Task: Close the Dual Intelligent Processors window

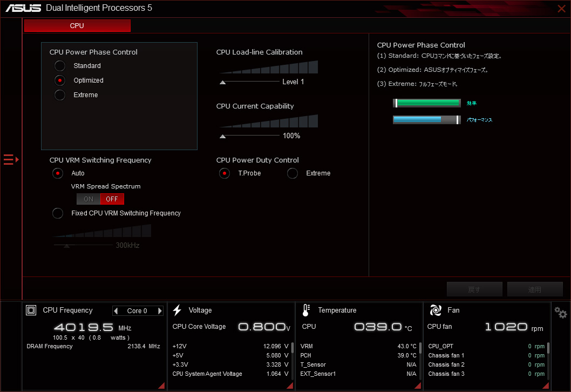Action: (x=561, y=9)
